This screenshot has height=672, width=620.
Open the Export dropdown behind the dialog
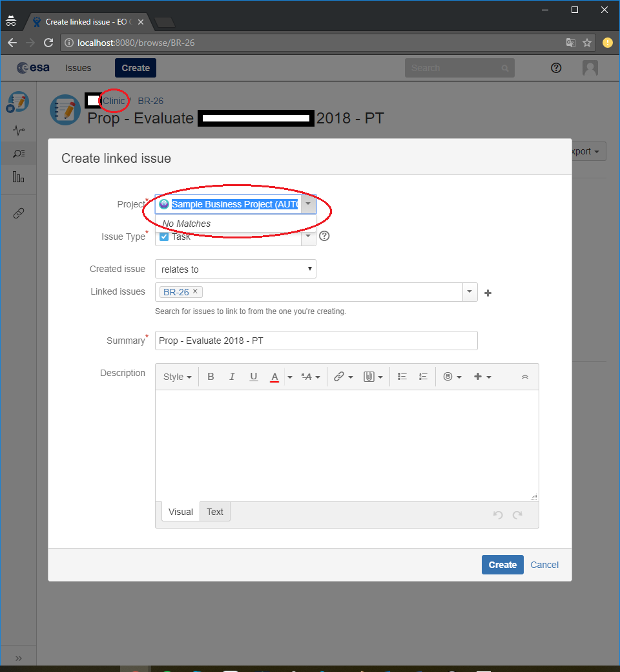coord(589,151)
